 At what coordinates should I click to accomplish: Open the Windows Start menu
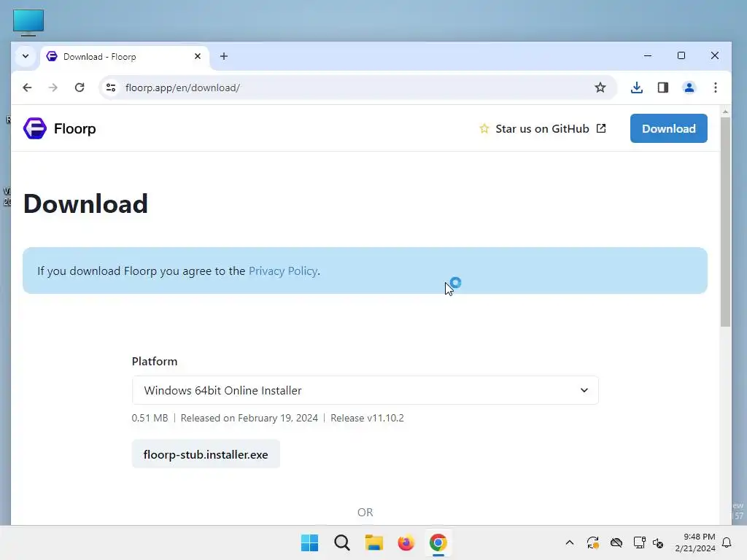309,542
